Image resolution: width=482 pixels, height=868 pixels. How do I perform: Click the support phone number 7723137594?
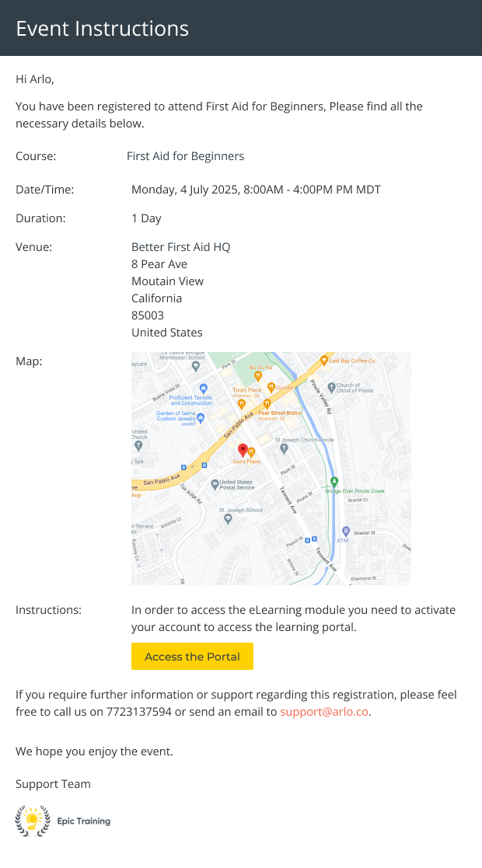point(138,712)
